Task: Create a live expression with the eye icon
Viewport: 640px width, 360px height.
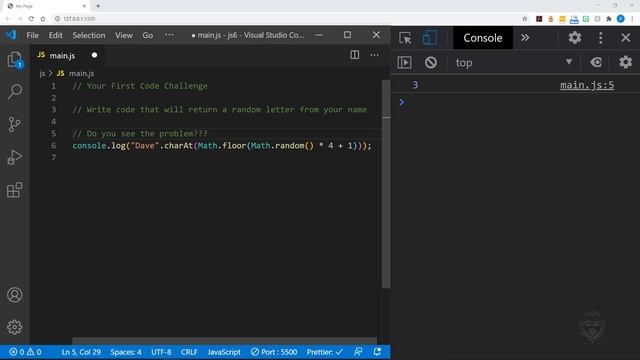Action: pos(596,62)
